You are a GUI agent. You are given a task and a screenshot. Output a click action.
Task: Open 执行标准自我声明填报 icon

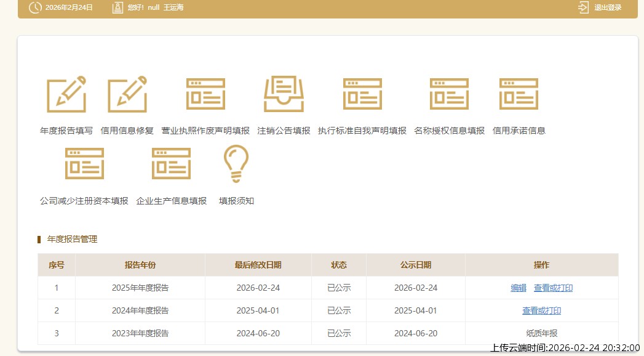tap(362, 94)
